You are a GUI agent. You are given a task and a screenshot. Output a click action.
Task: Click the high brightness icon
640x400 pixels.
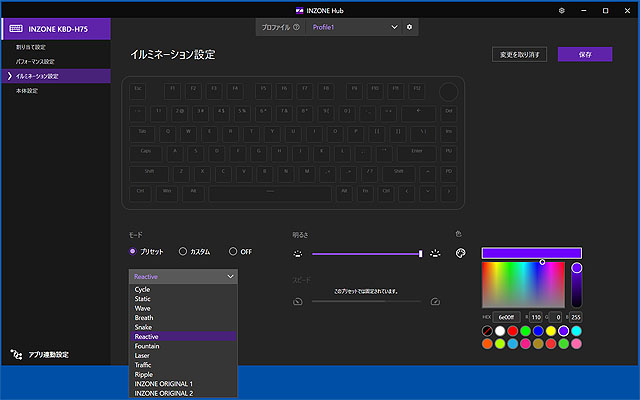tap(435, 253)
